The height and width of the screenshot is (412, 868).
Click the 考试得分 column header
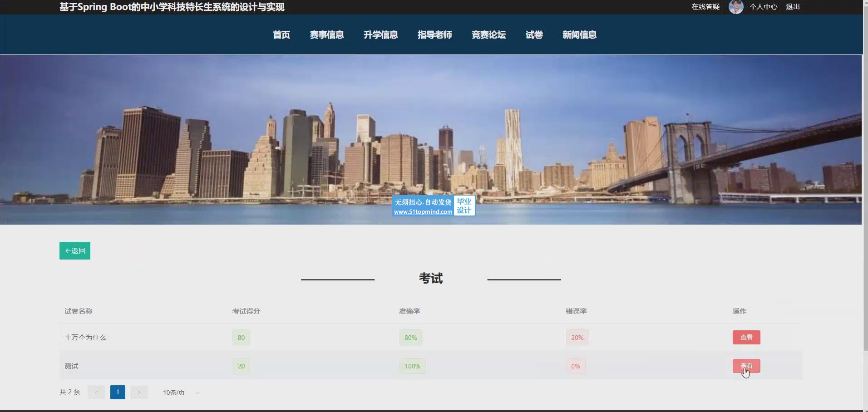coord(246,311)
